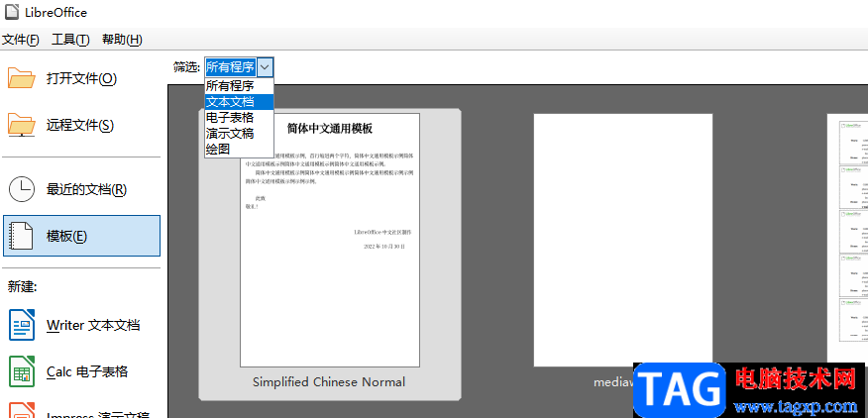
Task: Open the 帮助(H) menu
Action: click(122, 40)
